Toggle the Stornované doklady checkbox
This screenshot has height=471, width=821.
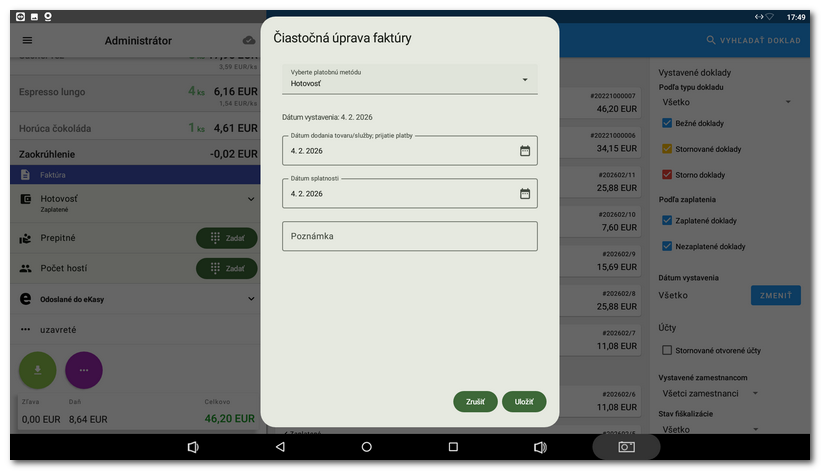coord(667,149)
